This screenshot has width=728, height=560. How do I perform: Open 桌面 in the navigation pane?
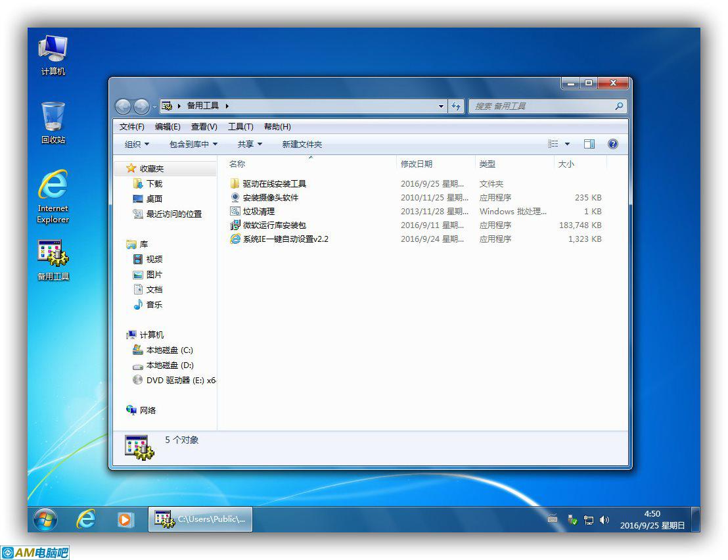(154, 198)
